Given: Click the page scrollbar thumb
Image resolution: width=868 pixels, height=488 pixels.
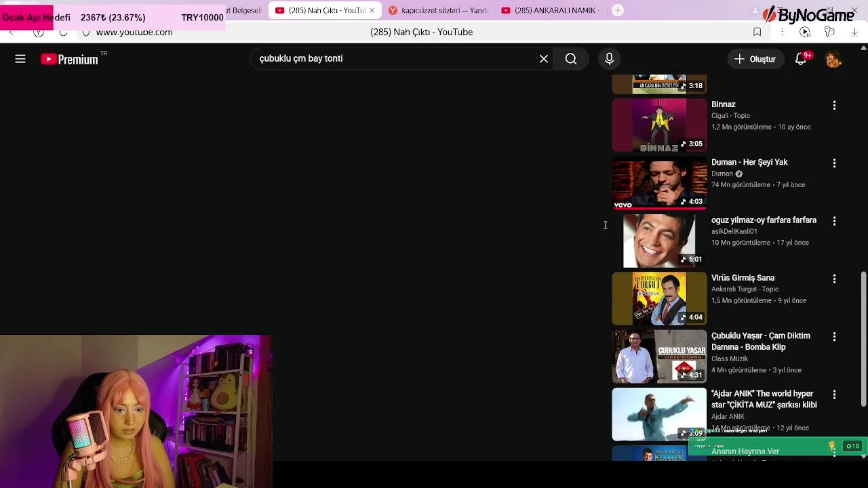Looking at the screenshot, I should (x=863, y=339).
